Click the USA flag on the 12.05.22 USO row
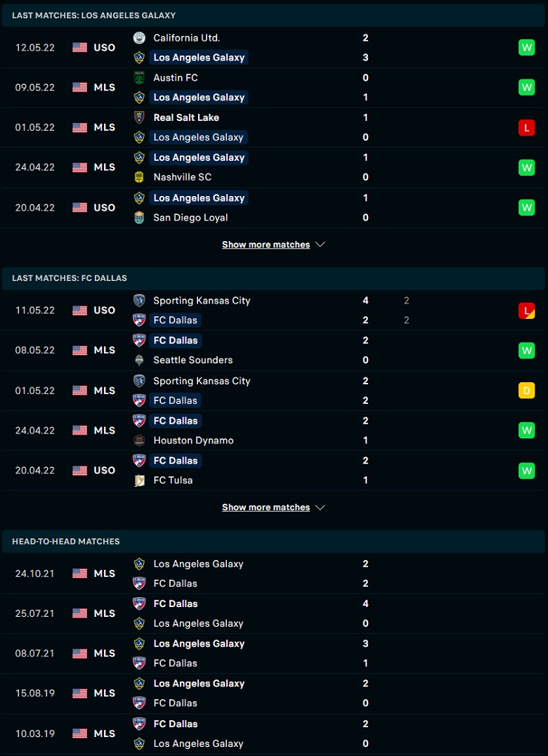The image size is (548, 756). pos(79,47)
